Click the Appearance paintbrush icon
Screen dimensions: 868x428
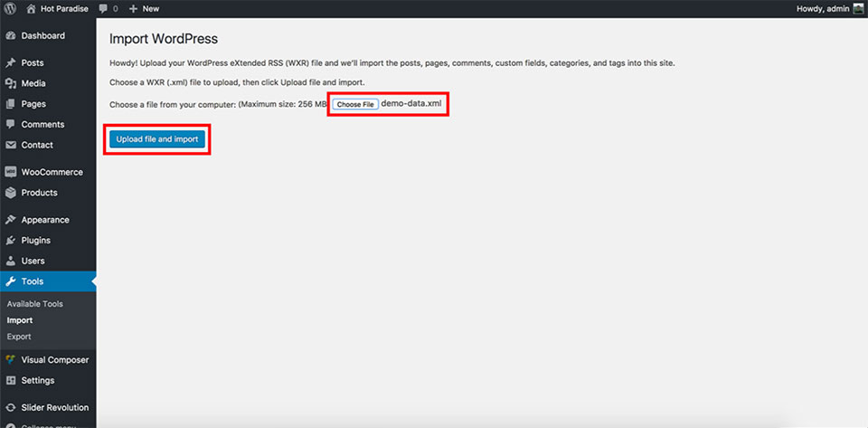[11, 220]
